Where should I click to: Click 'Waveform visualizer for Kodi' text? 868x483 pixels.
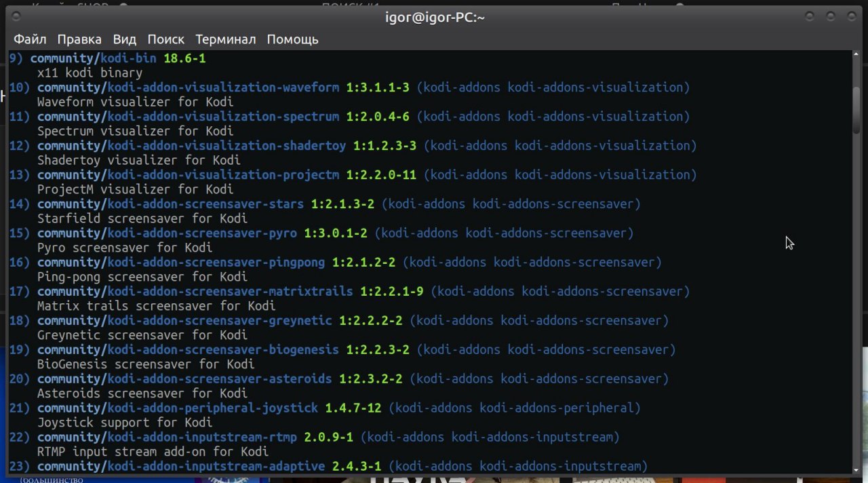(136, 102)
